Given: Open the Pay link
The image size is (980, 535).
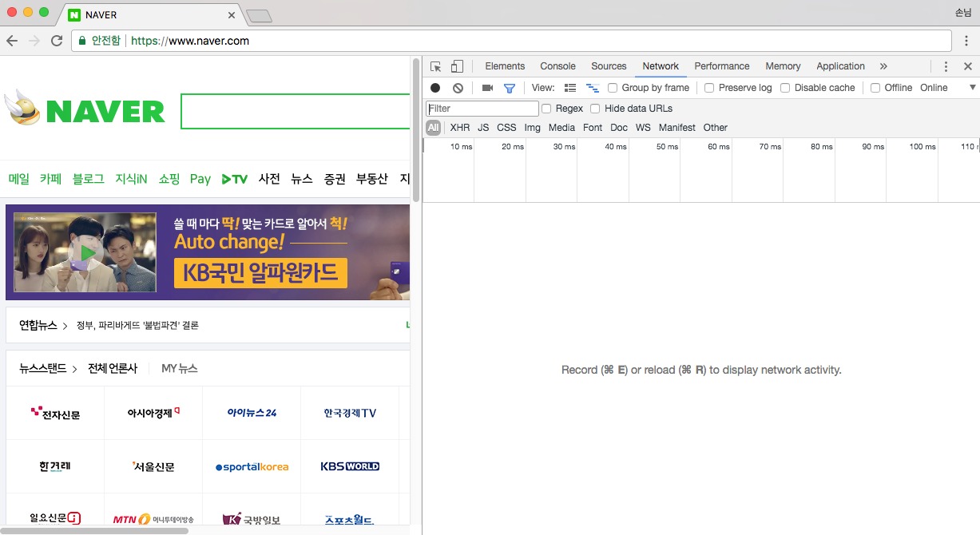Looking at the screenshot, I should tap(200, 179).
